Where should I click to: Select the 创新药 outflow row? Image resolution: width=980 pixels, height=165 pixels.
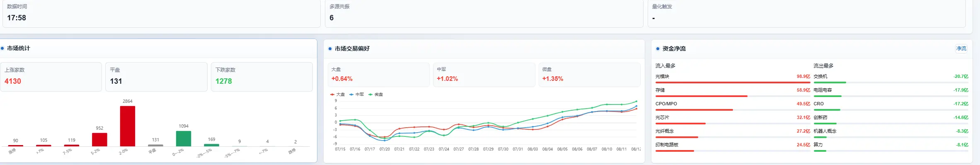[x=891, y=119]
